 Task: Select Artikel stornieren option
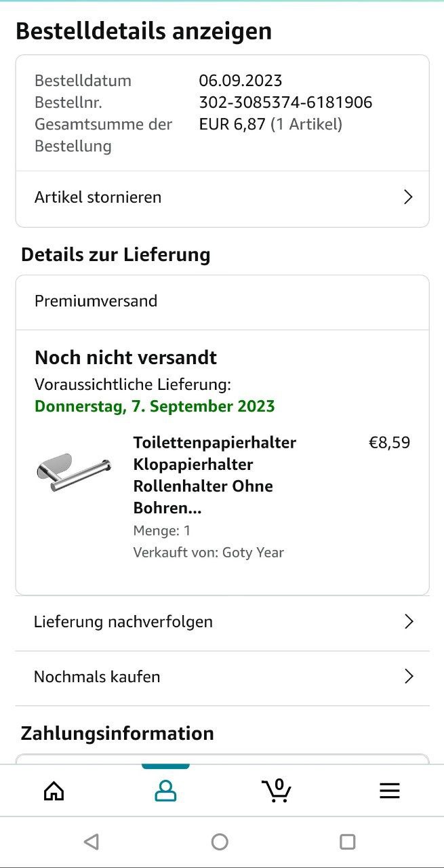[98, 197]
